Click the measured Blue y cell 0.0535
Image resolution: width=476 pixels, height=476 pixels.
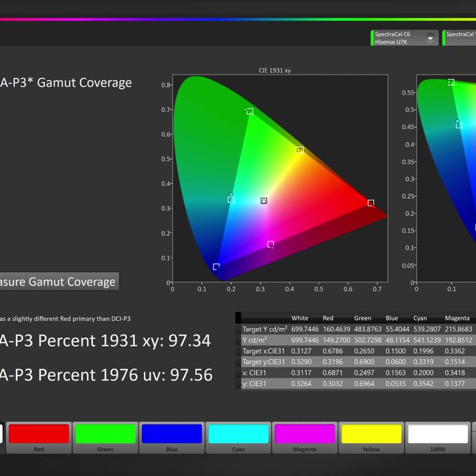[x=395, y=384]
